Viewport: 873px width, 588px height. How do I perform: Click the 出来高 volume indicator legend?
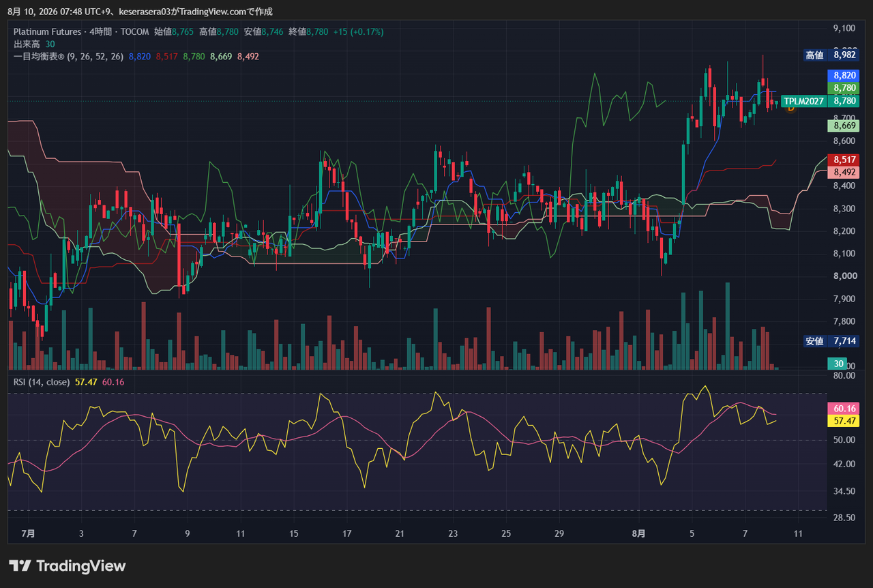(27, 44)
